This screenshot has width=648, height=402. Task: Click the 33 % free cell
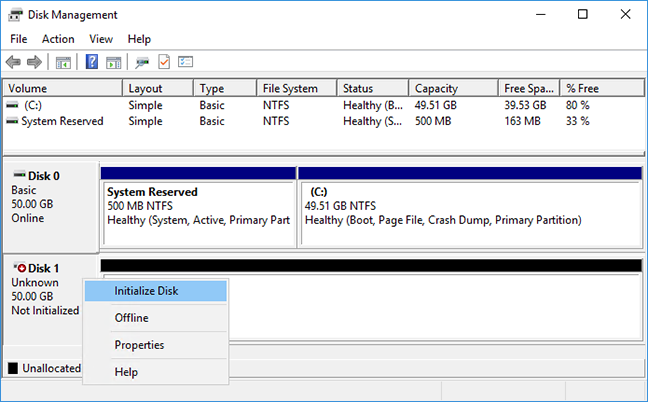coord(577,121)
